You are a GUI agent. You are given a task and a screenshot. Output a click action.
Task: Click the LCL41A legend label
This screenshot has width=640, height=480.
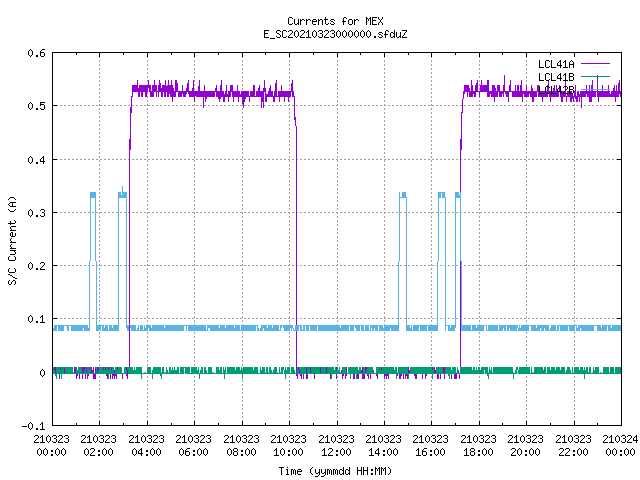[x=556, y=64]
